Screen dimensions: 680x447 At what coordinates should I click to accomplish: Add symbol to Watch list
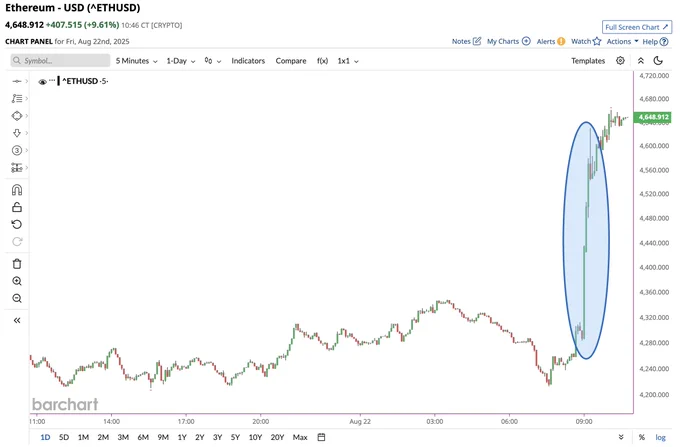click(597, 41)
